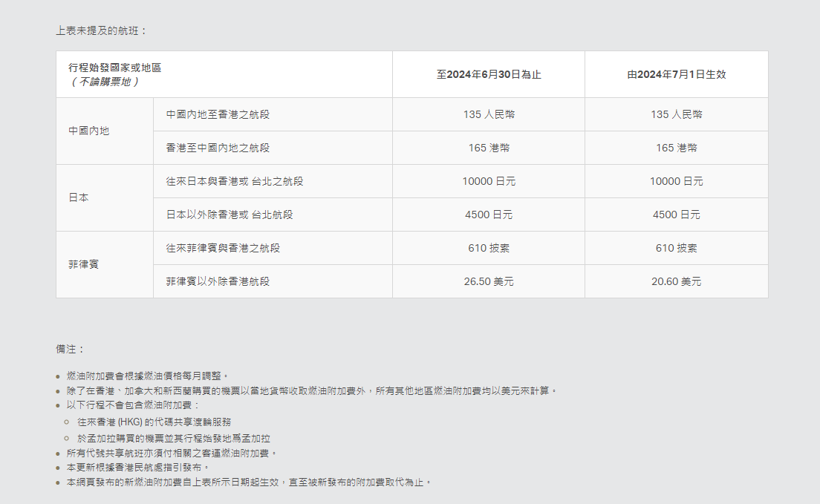This screenshot has height=504, width=820.
Task: Click the '菲律賓' row header cell
Action: (x=84, y=265)
